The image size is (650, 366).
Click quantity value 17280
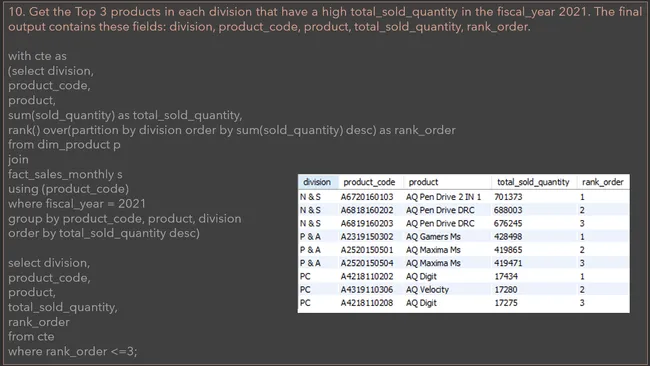(506, 290)
